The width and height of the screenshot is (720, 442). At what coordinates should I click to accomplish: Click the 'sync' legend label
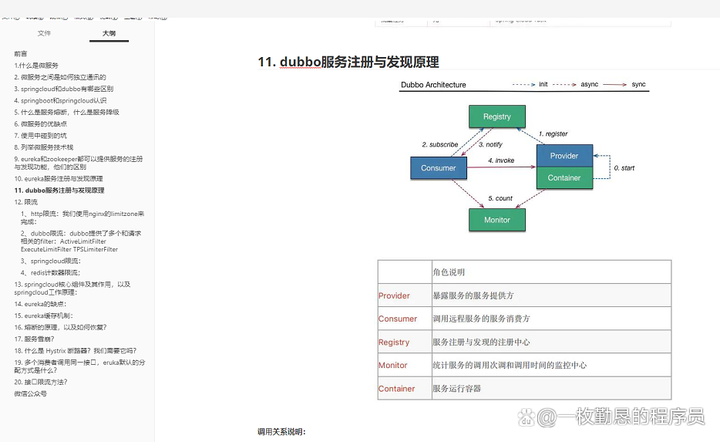(638, 84)
